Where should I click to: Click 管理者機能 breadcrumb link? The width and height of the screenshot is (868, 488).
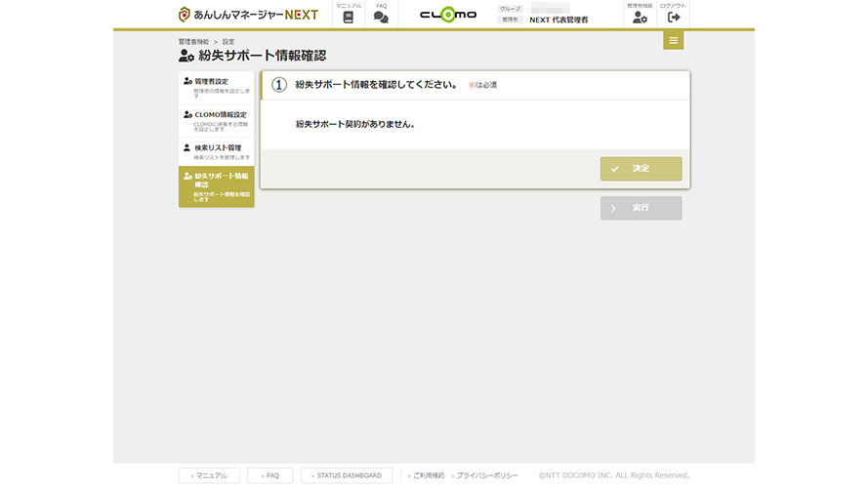193,42
